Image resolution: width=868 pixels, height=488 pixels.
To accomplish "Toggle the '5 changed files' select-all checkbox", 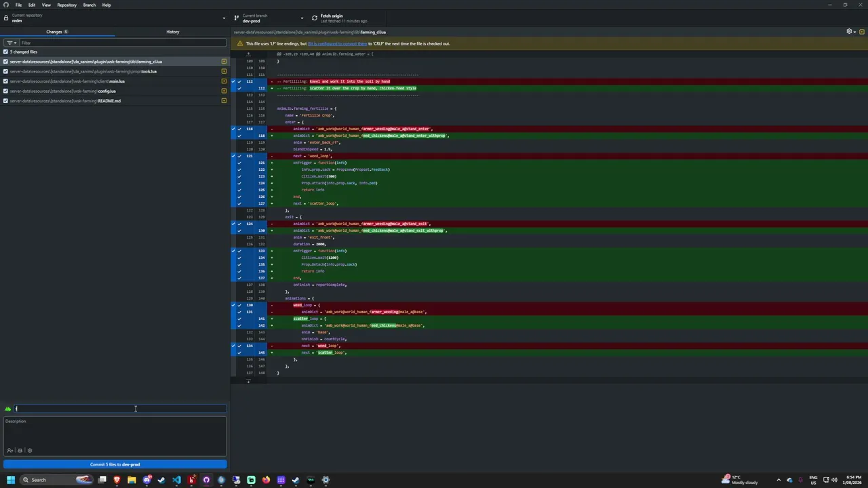I will pos(5,52).
